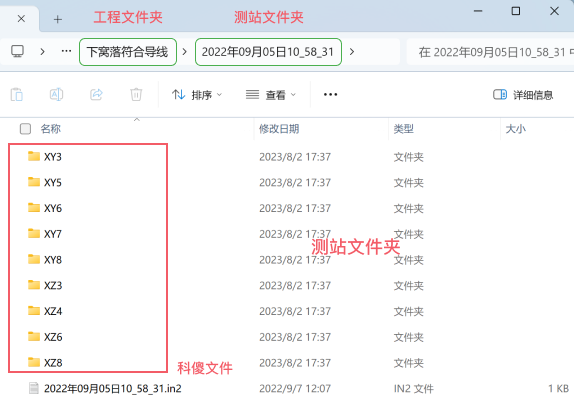Click the XY7 folder icon
Screen dimensions: 574x416
pos(34,233)
